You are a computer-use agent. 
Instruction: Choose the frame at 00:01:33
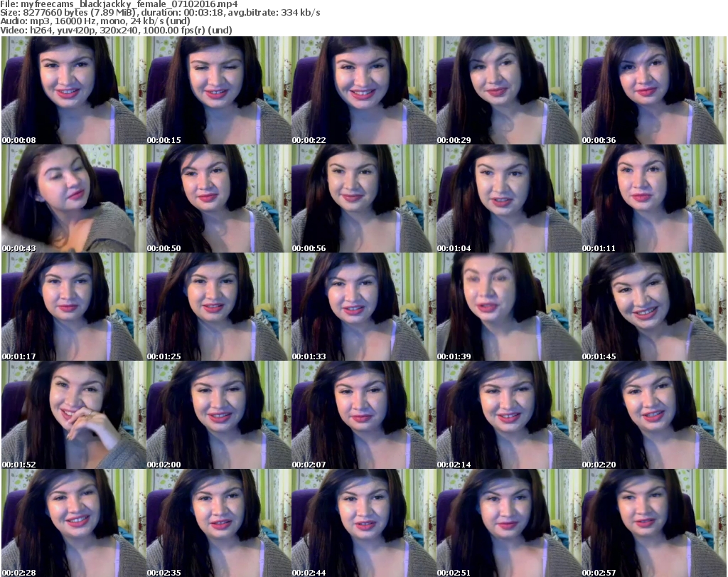click(x=363, y=307)
